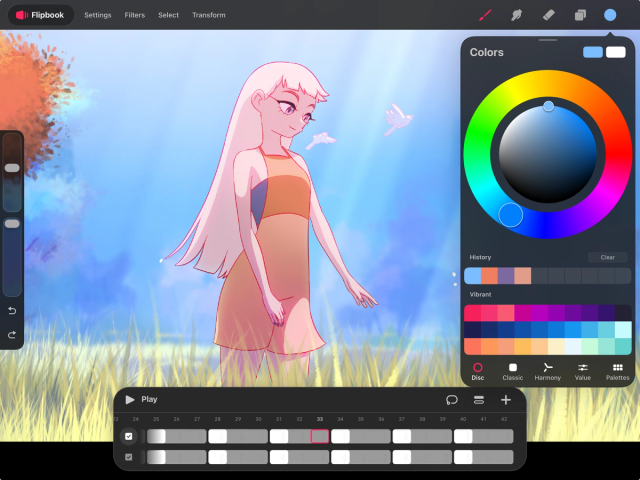
Task: Switch to the Value color tab
Action: pos(583,371)
